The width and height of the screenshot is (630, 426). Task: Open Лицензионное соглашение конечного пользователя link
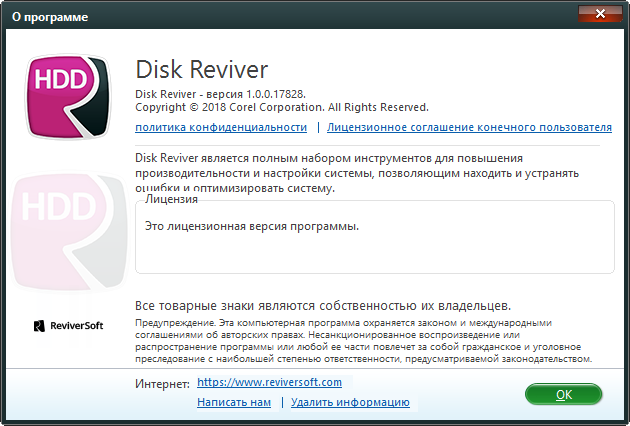click(x=469, y=128)
